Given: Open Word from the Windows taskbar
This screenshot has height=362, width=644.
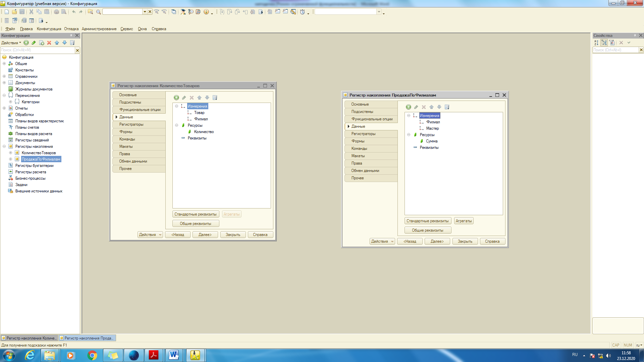Looking at the screenshot, I should (x=174, y=355).
